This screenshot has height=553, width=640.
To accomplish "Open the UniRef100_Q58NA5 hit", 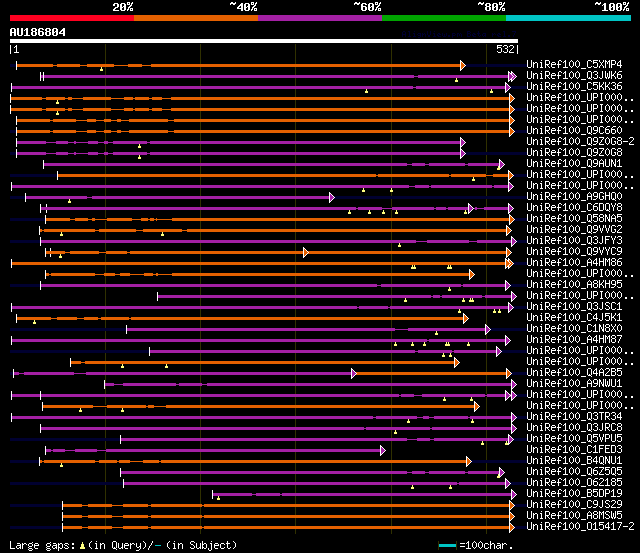I will pos(574,219).
